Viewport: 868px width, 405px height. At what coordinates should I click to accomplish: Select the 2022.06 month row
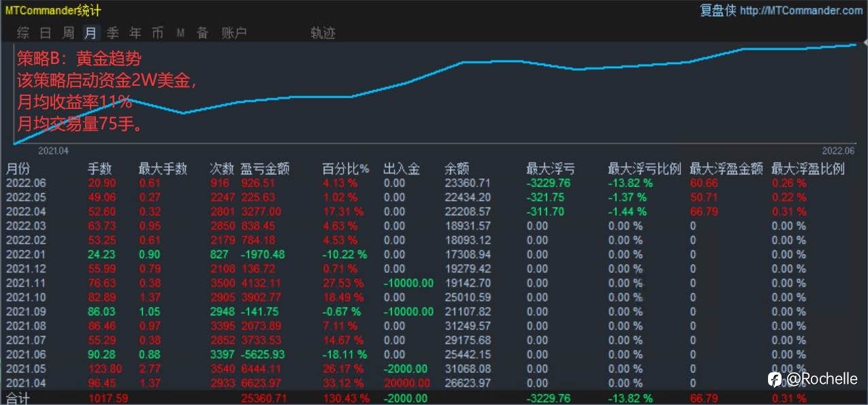[434, 183]
